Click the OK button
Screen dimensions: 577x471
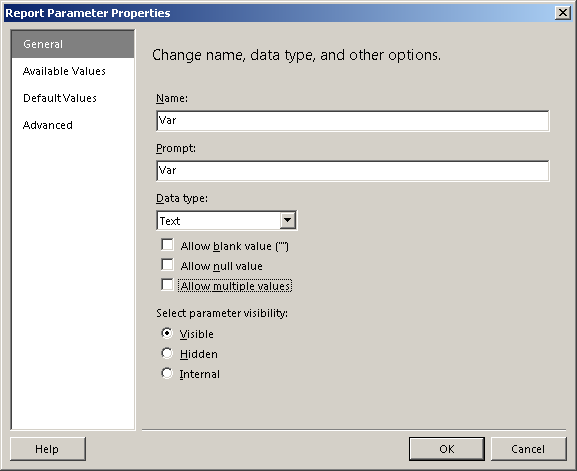447,449
